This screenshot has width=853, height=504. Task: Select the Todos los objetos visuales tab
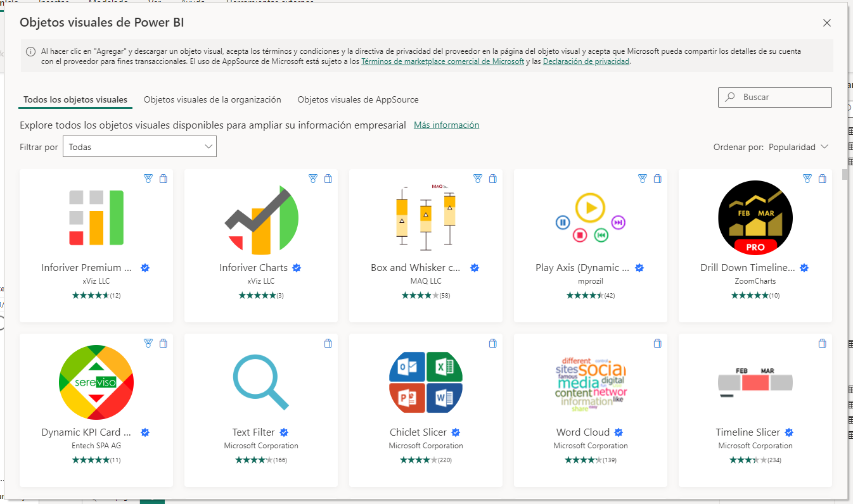[75, 100]
